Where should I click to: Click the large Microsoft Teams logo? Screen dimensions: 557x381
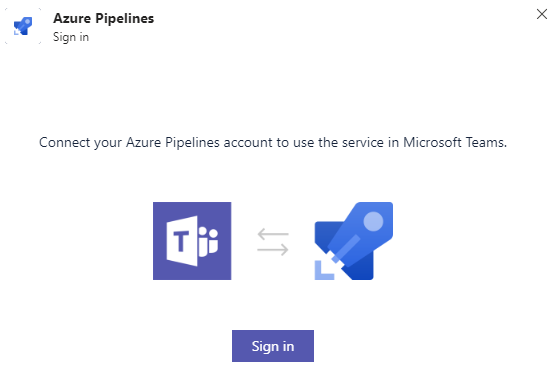pos(192,241)
